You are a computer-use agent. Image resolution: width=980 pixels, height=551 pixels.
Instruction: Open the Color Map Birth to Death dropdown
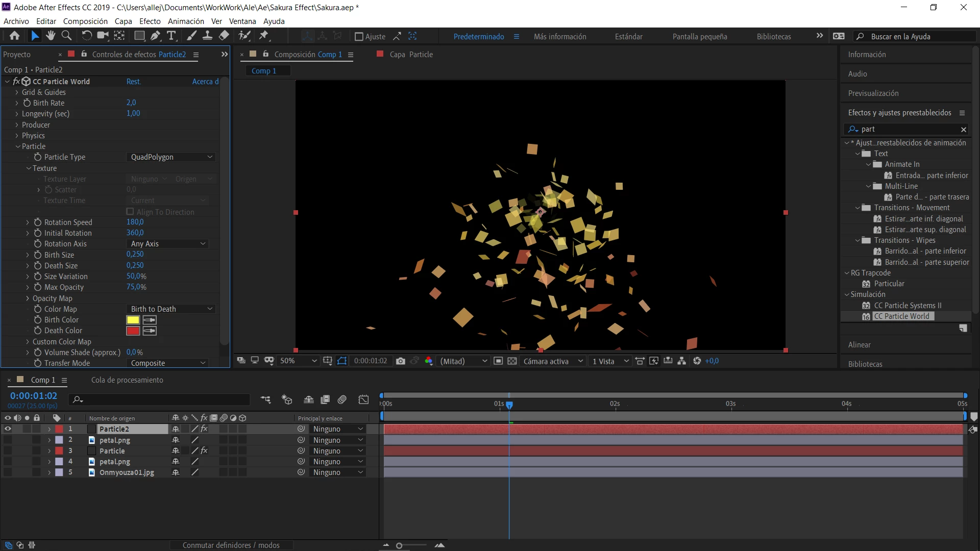pos(170,309)
